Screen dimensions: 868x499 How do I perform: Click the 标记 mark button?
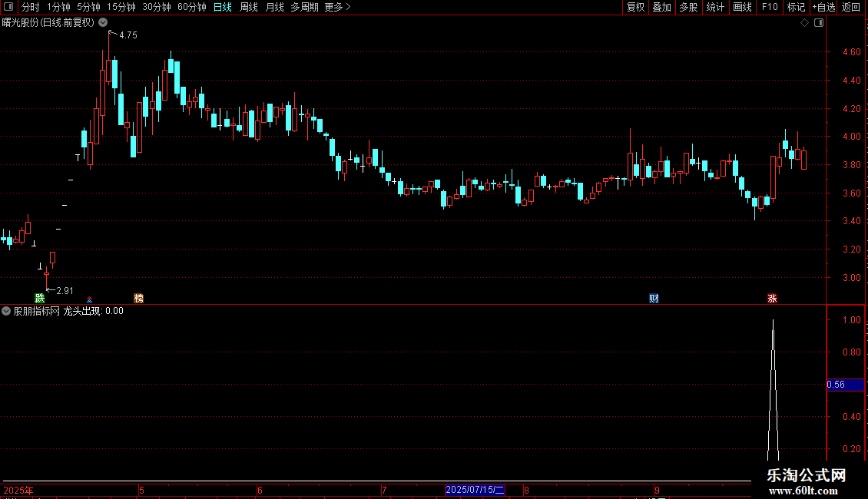coord(796,7)
